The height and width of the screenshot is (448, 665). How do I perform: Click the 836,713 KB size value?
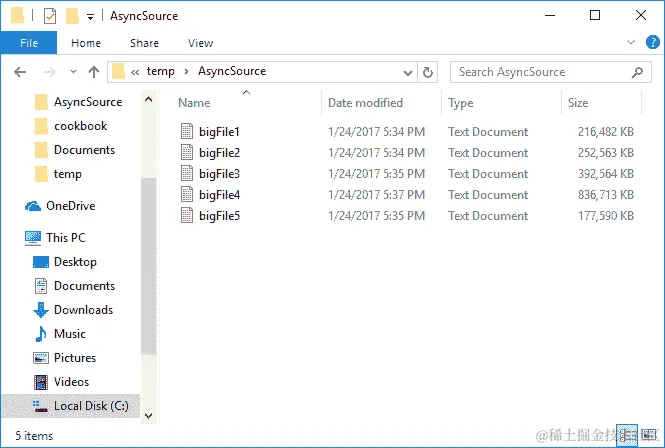pos(606,195)
